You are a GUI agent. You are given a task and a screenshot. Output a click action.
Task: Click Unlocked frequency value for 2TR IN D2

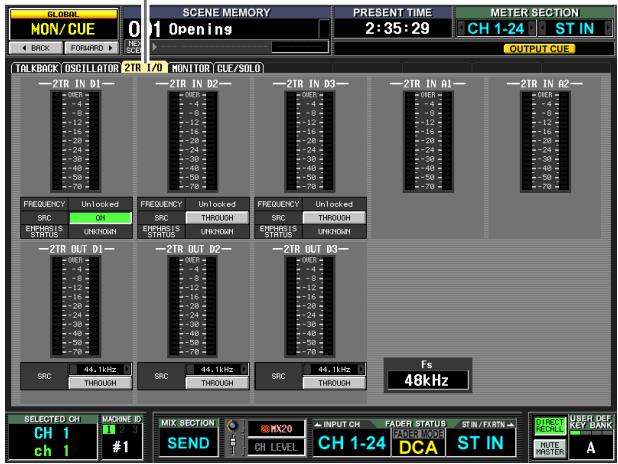217,204
